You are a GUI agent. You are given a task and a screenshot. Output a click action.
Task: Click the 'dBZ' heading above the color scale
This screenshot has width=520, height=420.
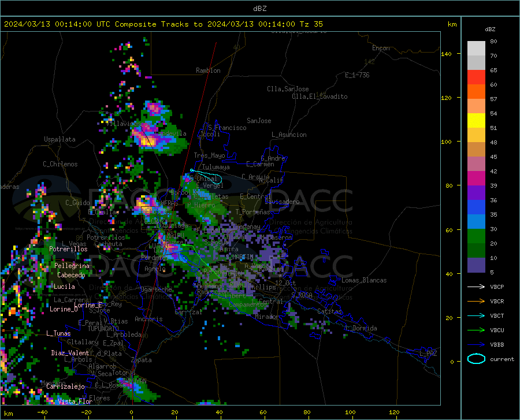[490, 29]
